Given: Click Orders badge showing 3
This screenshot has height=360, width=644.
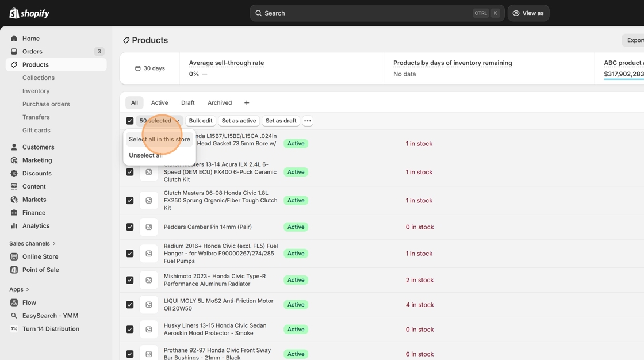Looking at the screenshot, I should click(x=99, y=51).
